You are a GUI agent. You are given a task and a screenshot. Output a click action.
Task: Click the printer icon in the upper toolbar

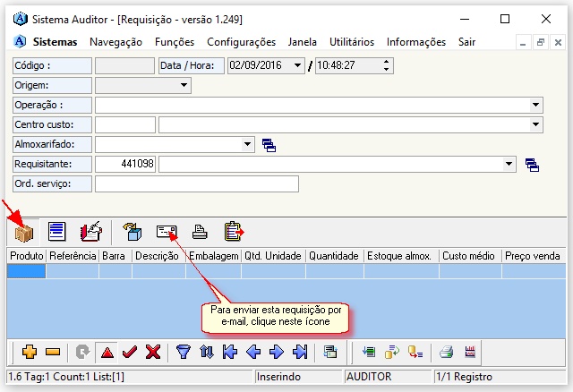201,232
